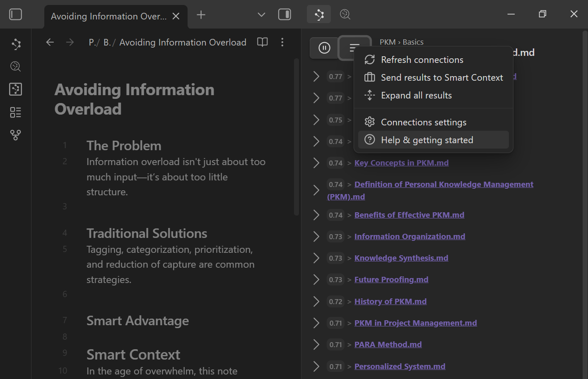The height and width of the screenshot is (379, 588).
Task: Select Refresh connections from the menu
Action: [422, 60]
